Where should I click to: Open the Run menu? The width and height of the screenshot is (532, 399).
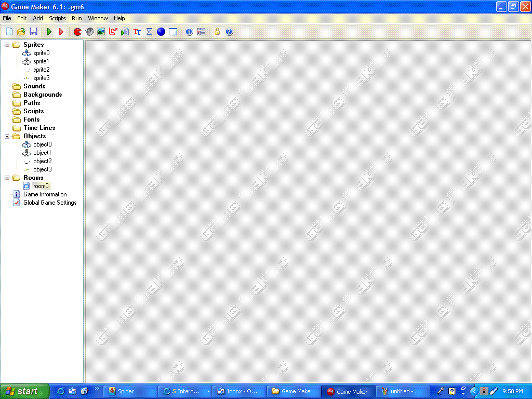(x=77, y=18)
